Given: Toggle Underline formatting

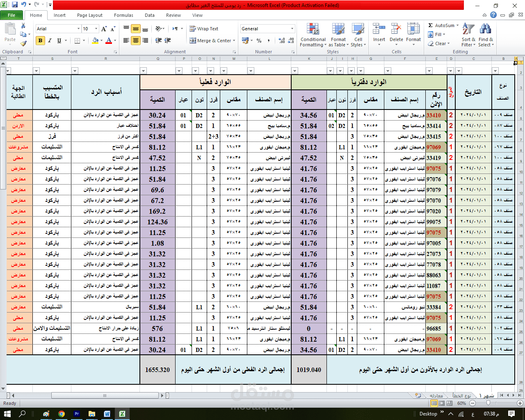Looking at the screenshot, I should (x=59, y=41).
